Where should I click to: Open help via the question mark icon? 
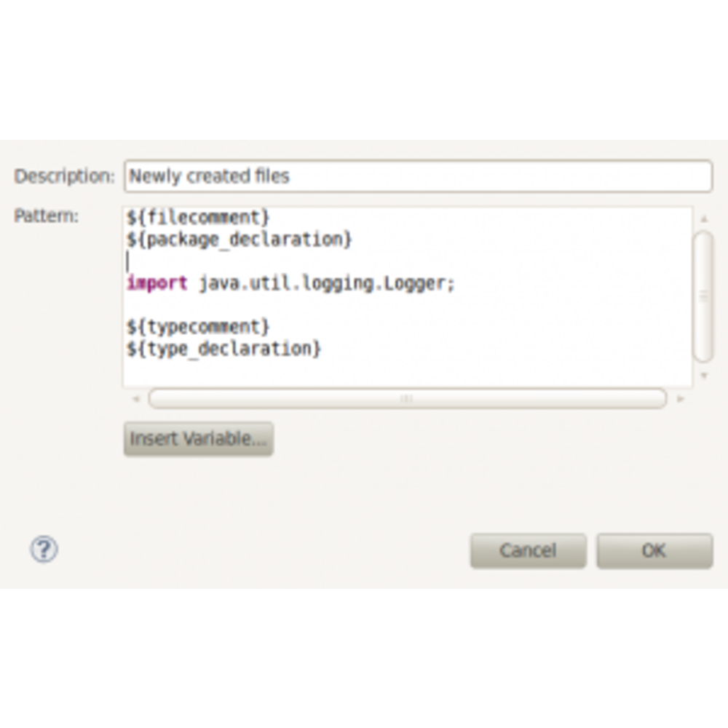tap(44, 549)
